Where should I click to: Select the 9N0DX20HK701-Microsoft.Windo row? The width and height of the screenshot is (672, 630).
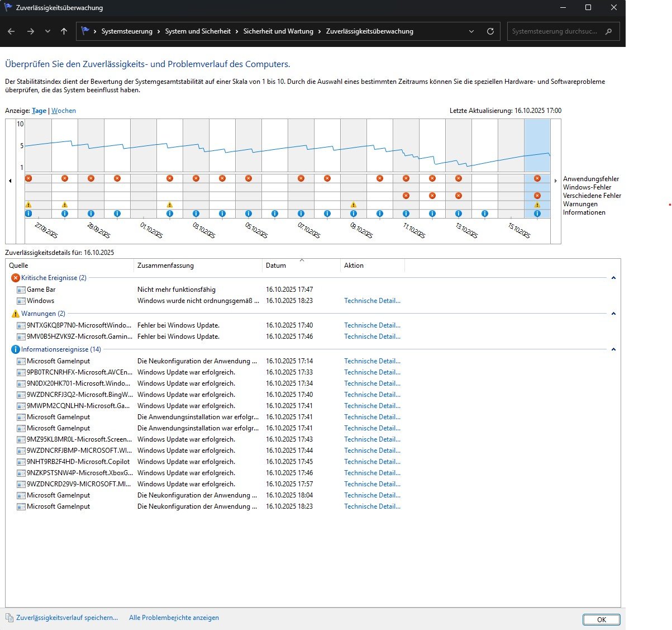click(x=313, y=383)
